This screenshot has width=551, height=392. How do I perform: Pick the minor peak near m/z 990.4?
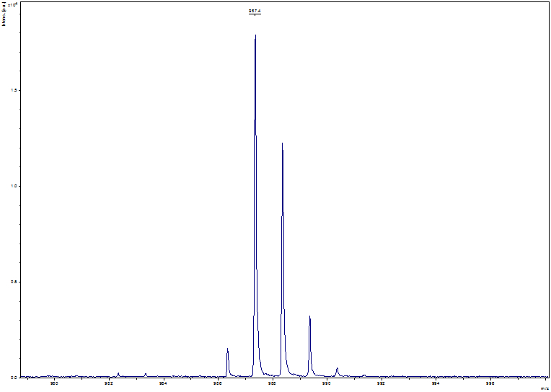coord(337,369)
